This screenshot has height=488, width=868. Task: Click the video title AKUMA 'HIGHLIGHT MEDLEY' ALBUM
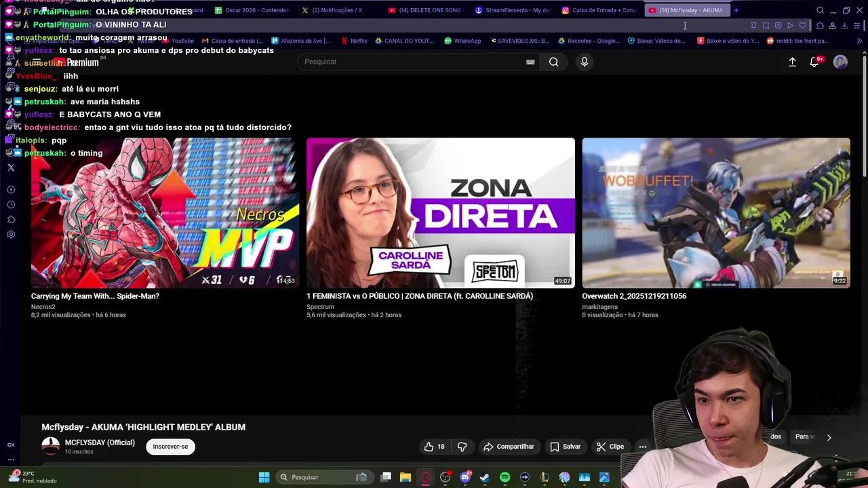(x=143, y=427)
